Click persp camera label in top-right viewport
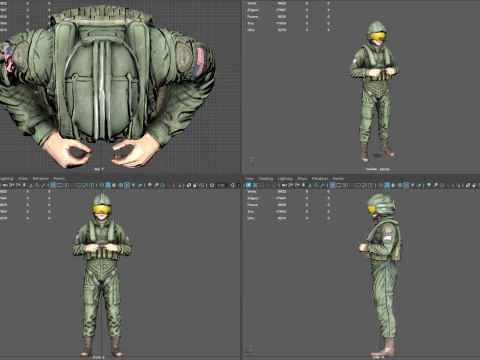Viewport: 480px width, 360px height. 377,169
